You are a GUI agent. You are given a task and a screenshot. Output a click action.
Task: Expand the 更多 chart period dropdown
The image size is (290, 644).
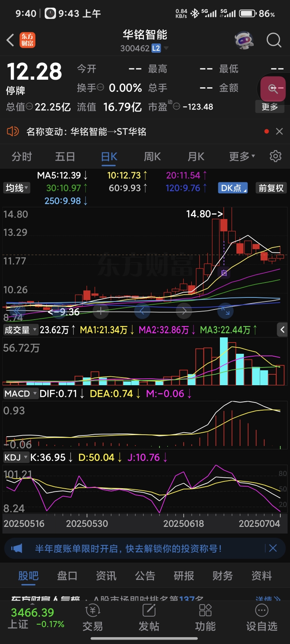(x=242, y=156)
